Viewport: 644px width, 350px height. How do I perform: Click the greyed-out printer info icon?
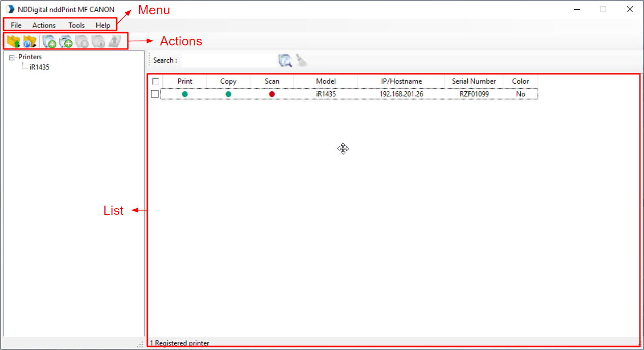(98, 42)
